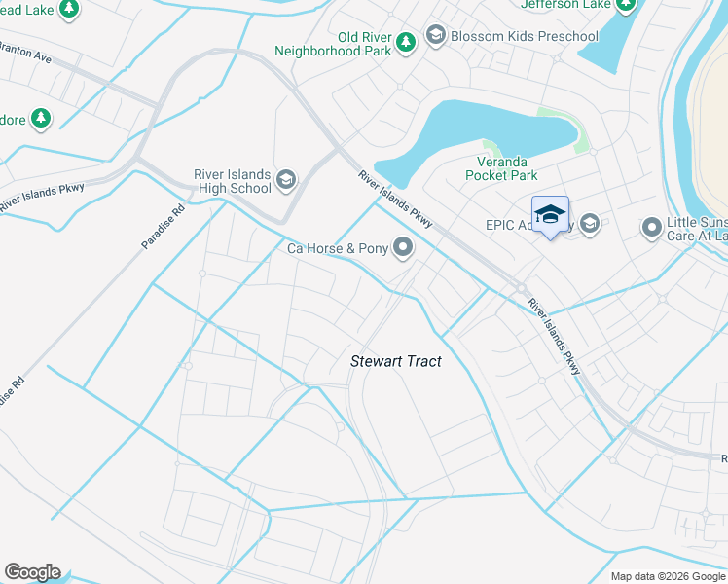Image resolution: width=728 pixels, height=584 pixels.
Task: Select the blue graduation cap pin
Action: (550, 216)
